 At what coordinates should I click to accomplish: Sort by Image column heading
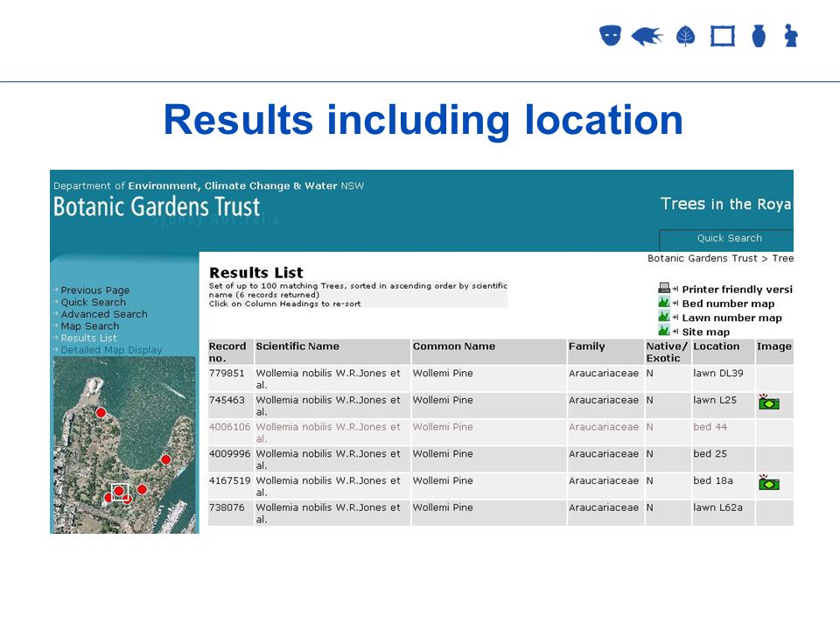coord(774,346)
